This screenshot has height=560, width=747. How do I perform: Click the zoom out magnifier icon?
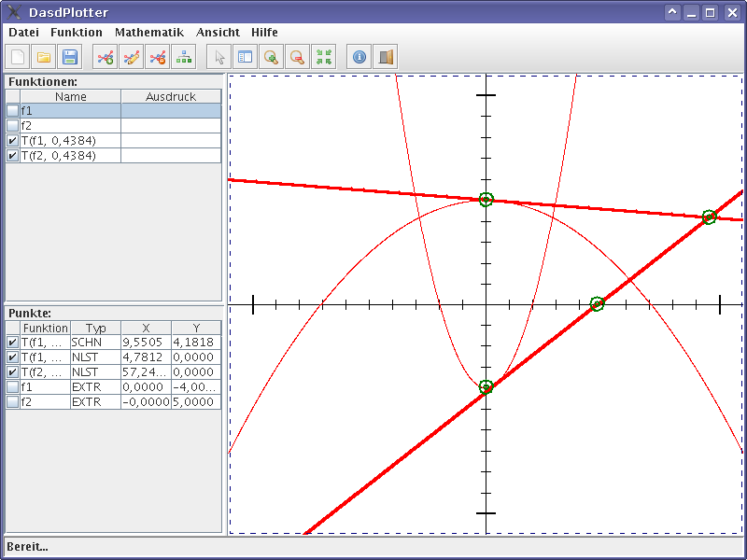coord(298,58)
